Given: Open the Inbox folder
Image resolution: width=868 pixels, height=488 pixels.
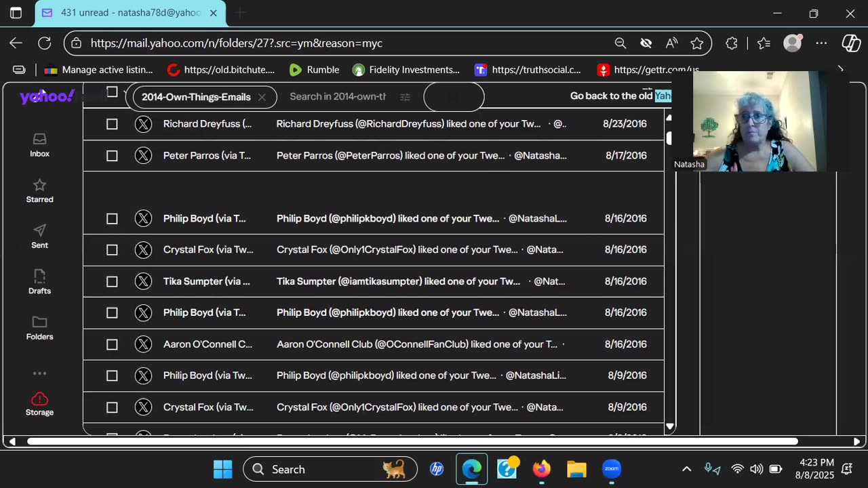Looking at the screenshot, I should [40, 145].
